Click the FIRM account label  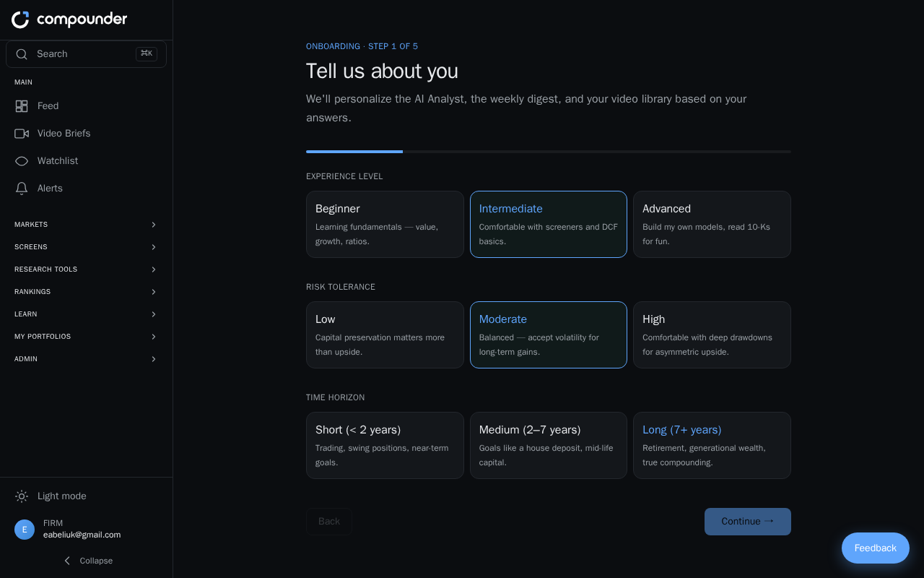(x=53, y=523)
